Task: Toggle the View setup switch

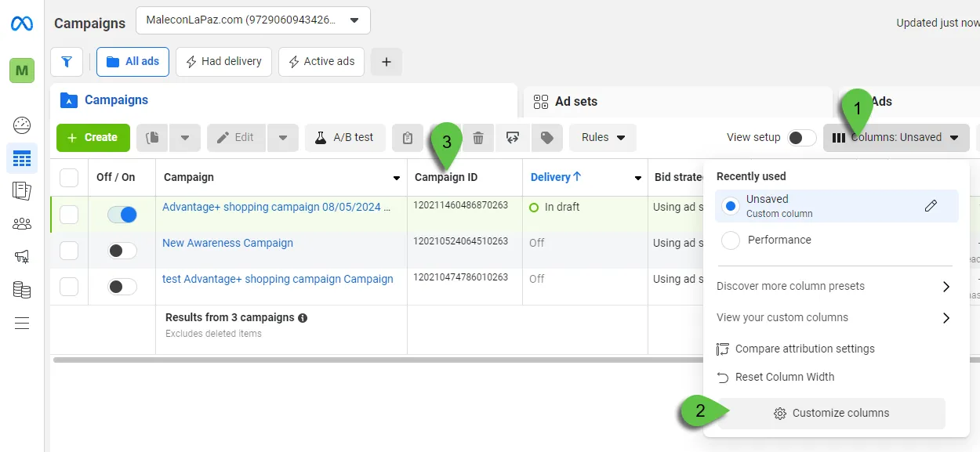Action: (x=801, y=137)
